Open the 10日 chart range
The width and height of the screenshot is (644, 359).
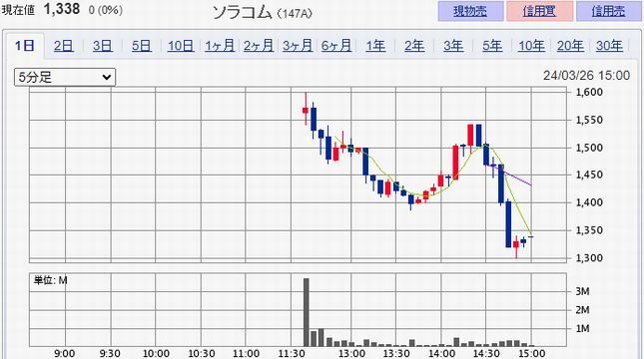(181, 46)
